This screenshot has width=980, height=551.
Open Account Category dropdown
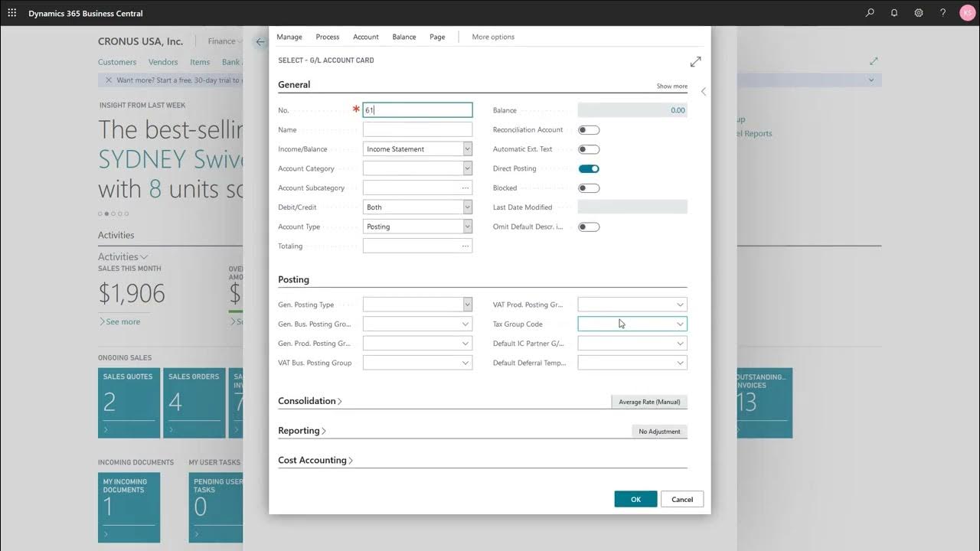point(467,168)
